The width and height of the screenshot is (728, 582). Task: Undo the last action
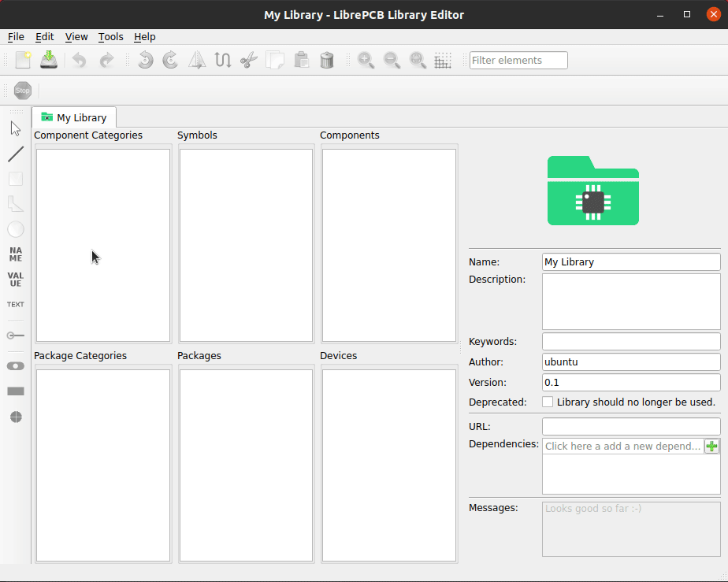80,61
